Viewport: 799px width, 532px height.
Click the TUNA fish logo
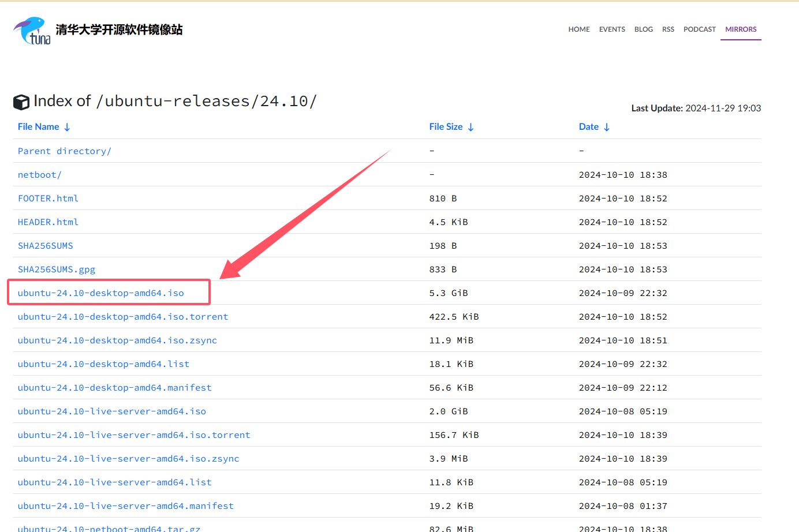(32, 31)
